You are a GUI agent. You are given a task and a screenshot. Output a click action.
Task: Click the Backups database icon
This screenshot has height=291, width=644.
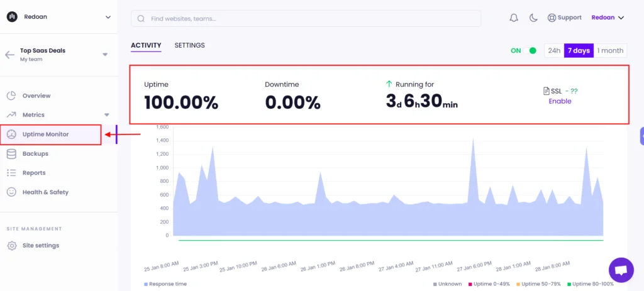(11, 153)
